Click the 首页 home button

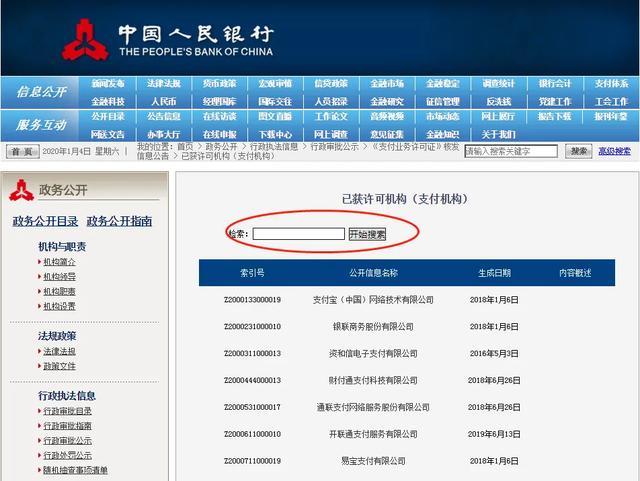(22, 151)
